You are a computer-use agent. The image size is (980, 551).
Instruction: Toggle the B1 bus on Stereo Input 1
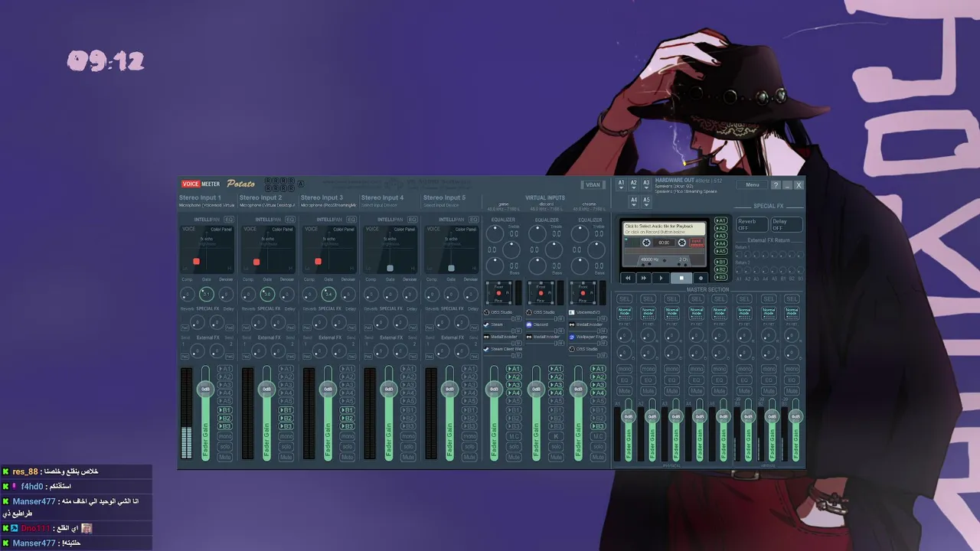(x=224, y=410)
